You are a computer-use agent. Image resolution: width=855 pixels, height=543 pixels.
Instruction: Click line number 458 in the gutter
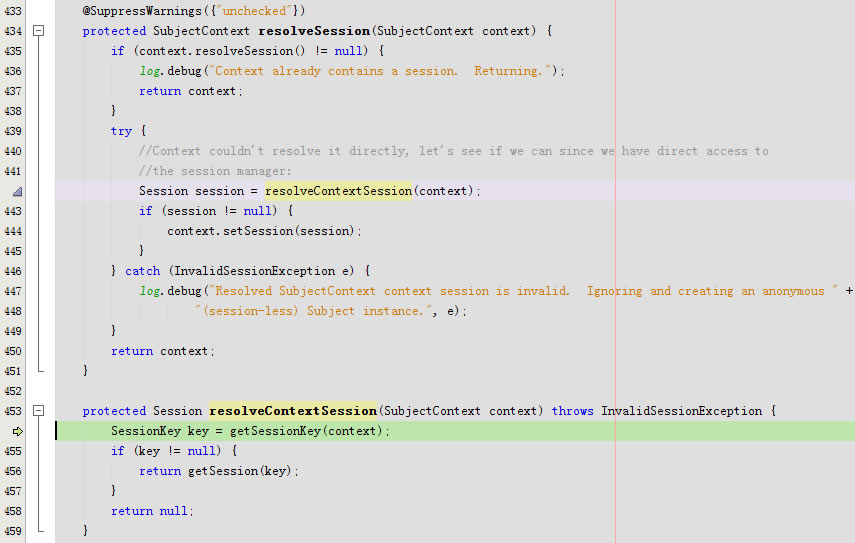pos(13,511)
